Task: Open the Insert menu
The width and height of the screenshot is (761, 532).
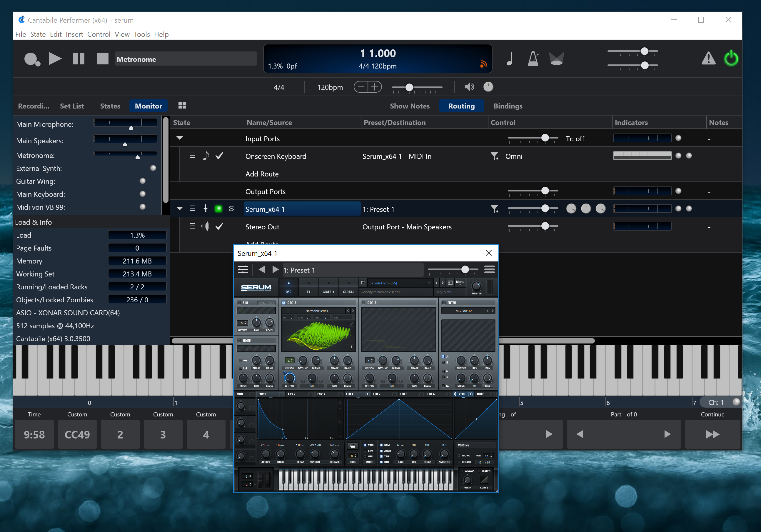Action: (x=74, y=34)
